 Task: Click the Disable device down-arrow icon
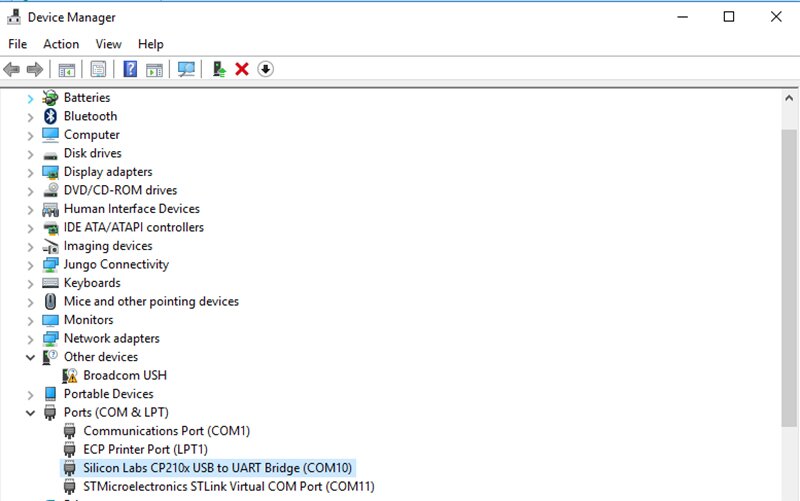click(265, 69)
